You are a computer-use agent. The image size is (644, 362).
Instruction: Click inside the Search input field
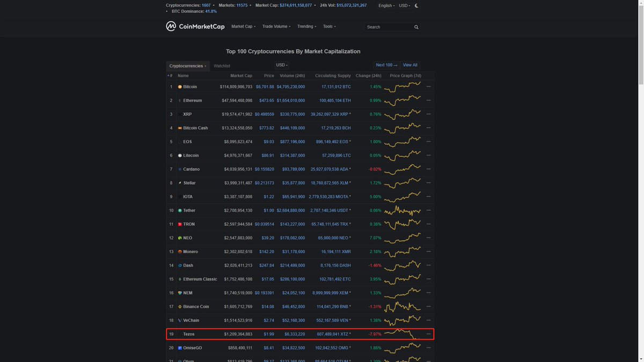(389, 27)
